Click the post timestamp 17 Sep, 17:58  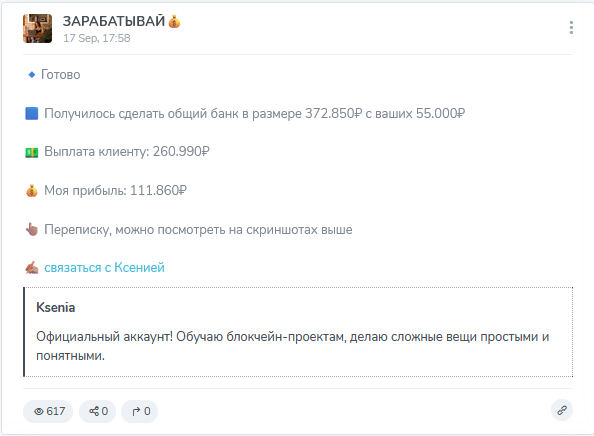(97, 38)
